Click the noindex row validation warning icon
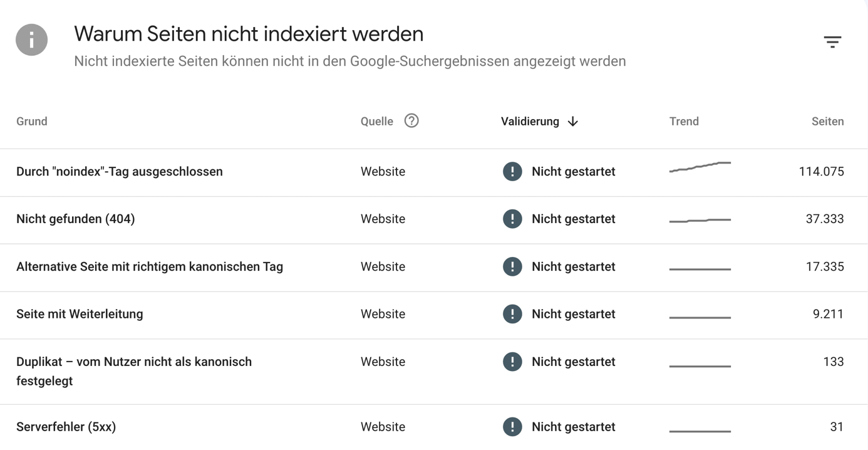868x450 pixels. pyautogui.click(x=512, y=172)
